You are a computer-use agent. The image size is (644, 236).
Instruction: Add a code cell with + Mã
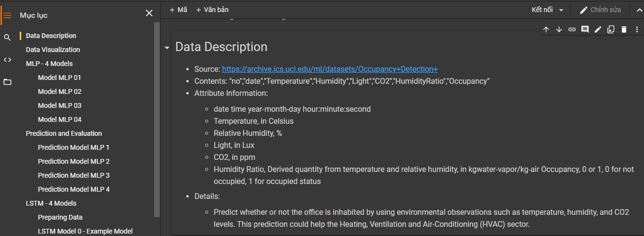point(178,10)
